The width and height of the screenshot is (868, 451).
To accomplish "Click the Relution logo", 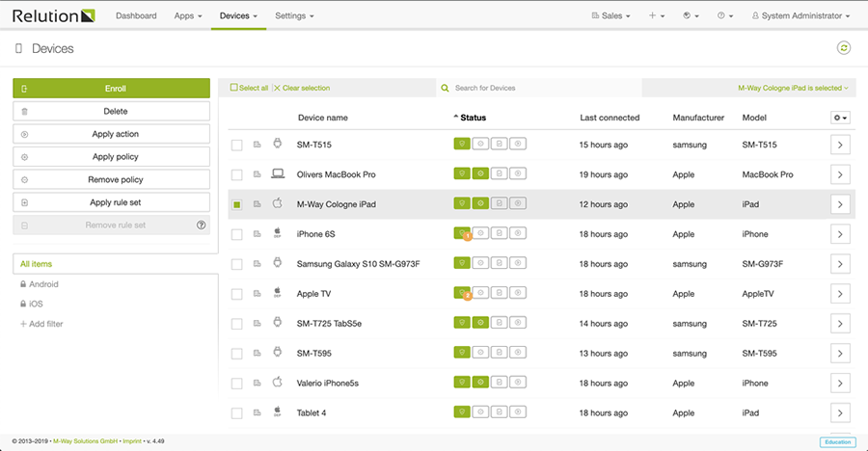I will click(54, 15).
